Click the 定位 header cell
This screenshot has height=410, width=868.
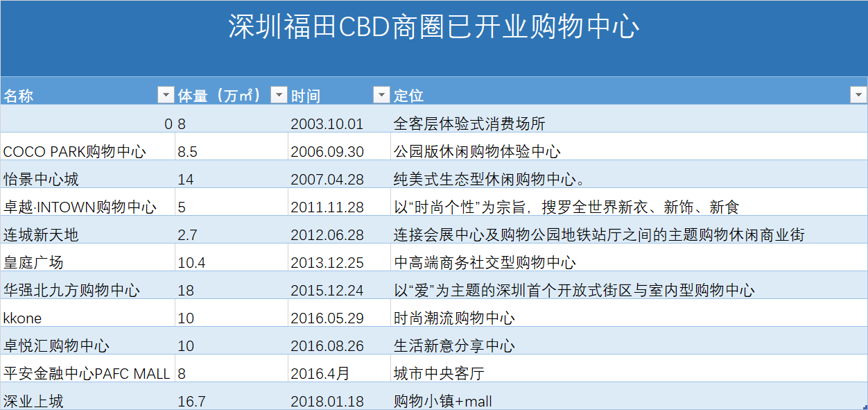coord(629,91)
